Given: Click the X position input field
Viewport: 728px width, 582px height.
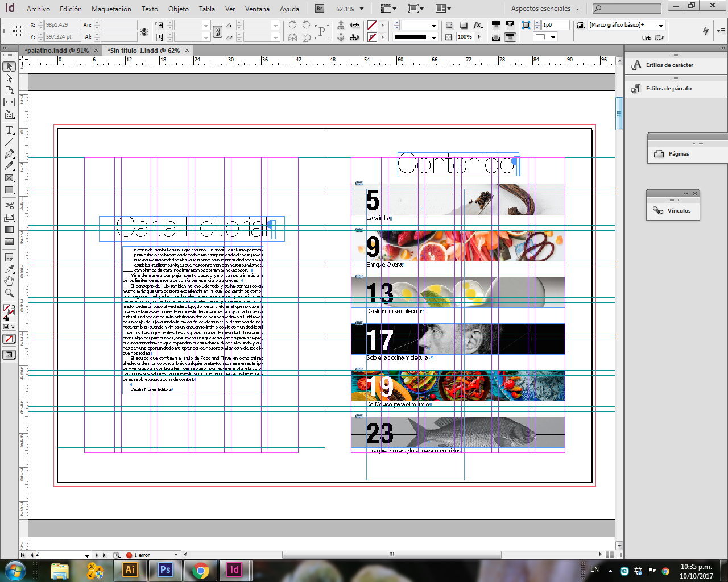Looking at the screenshot, I should click(x=63, y=25).
